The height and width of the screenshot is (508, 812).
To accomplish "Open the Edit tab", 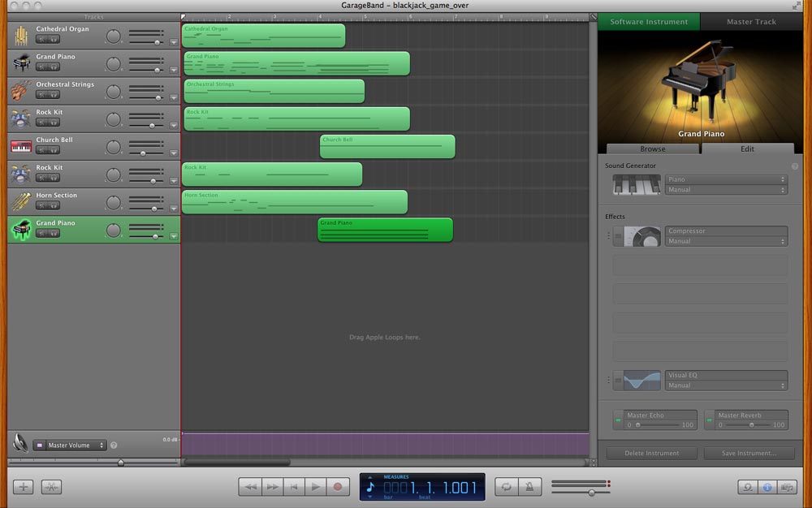I will [747, 149].
